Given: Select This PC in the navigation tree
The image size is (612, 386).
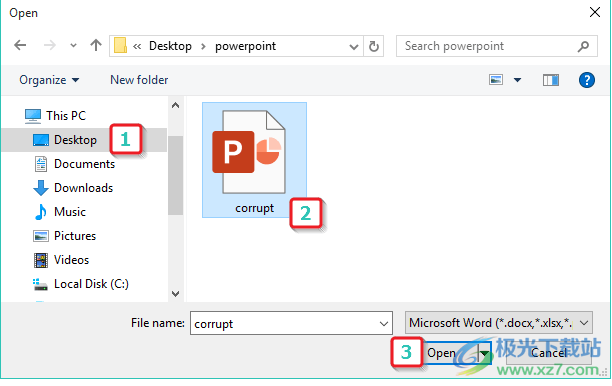Looking at the screenshot, I should pos(66,116).
